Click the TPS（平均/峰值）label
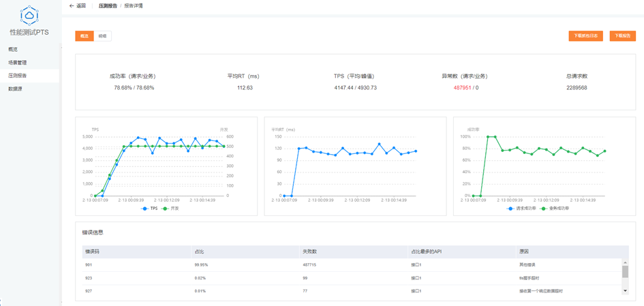The image size is (644, 306). (x=354, y=76)
